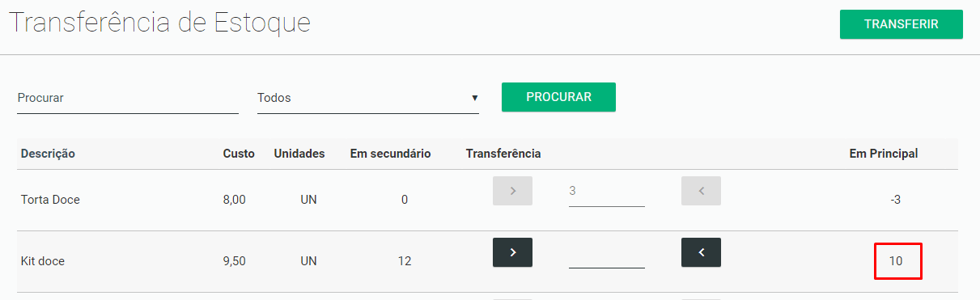The image size is (980, 300).
Task: Select the Kit doce row description
Action: coord(43,261)
